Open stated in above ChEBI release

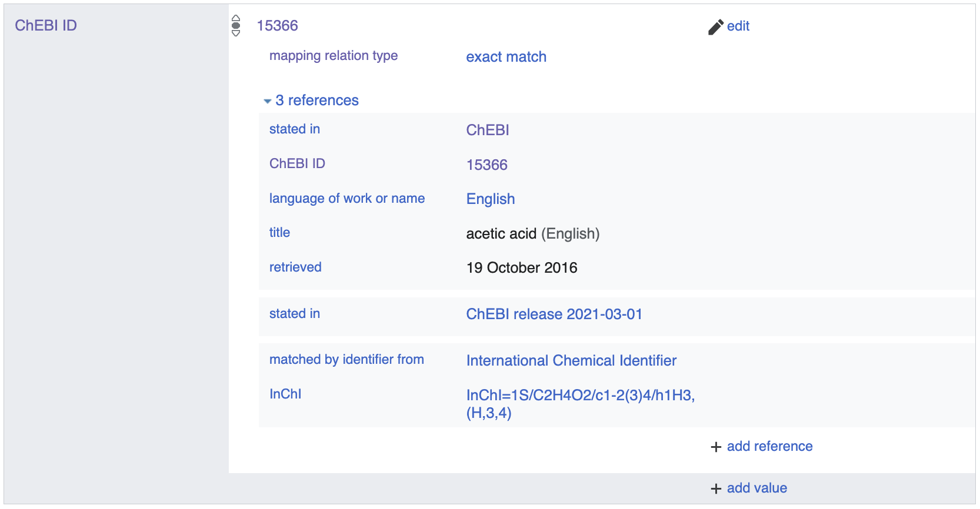(295, 314)
